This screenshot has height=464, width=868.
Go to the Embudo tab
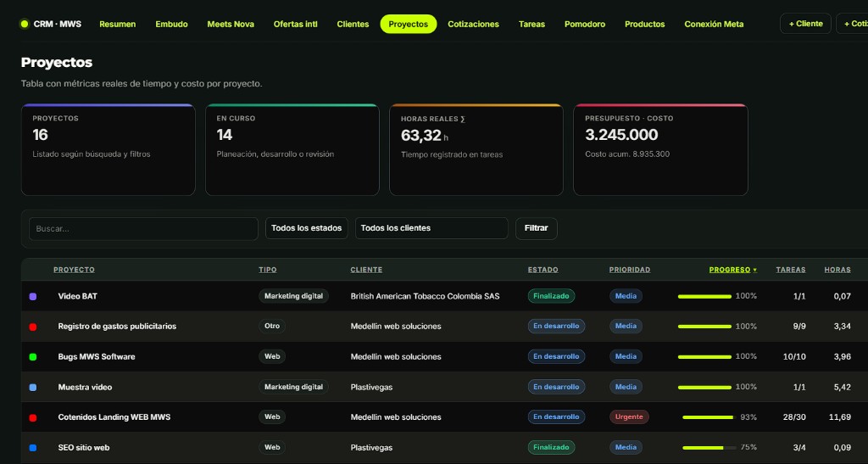[171, 25]
